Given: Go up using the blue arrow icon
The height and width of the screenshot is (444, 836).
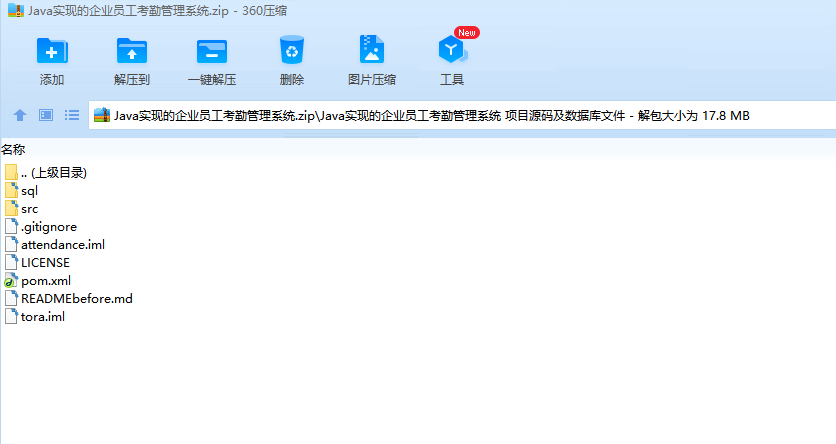Looking at the screenshot, I should coord(20,115).
